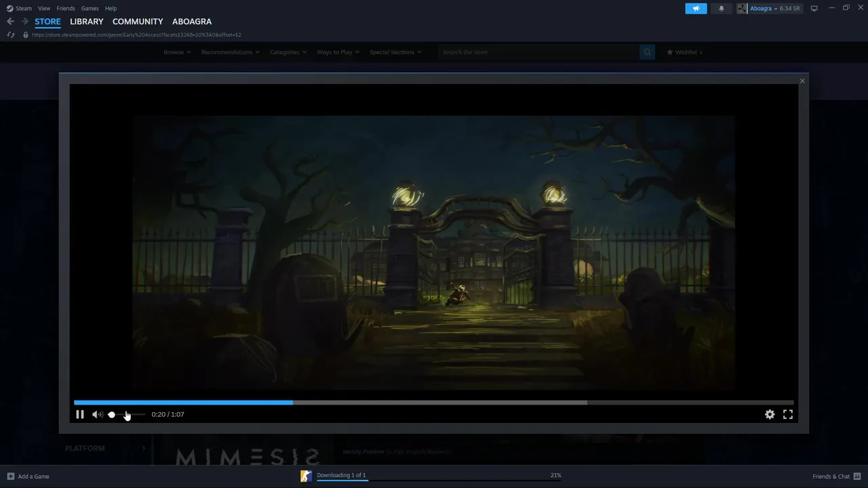Switch to Big Picture mode icon
The height and width of the screenshot is (488, 868).
814,8
